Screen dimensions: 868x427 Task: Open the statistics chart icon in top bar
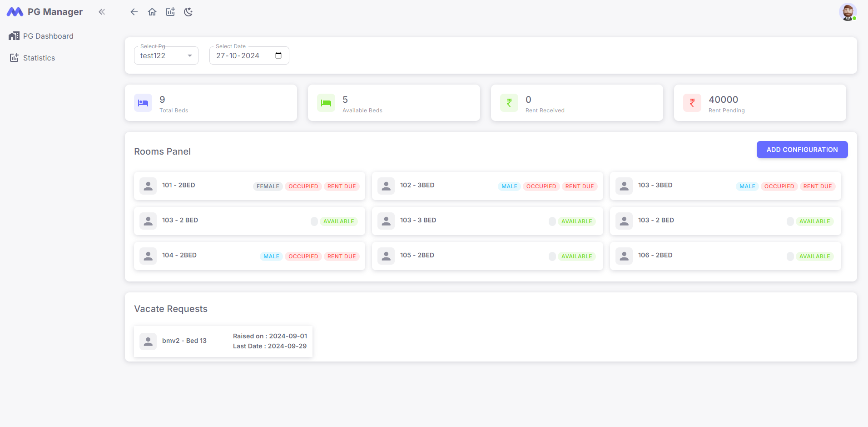(170, 12)
